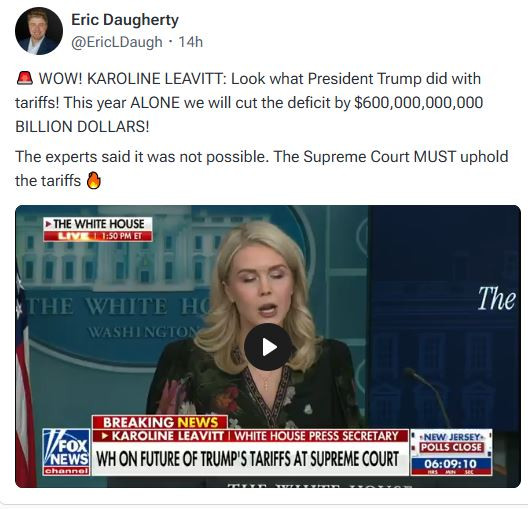The height and width of the screenshot is (509, 528).
Task: Click the Eric Daugherty display name
Action: click(x=125, y=20)
